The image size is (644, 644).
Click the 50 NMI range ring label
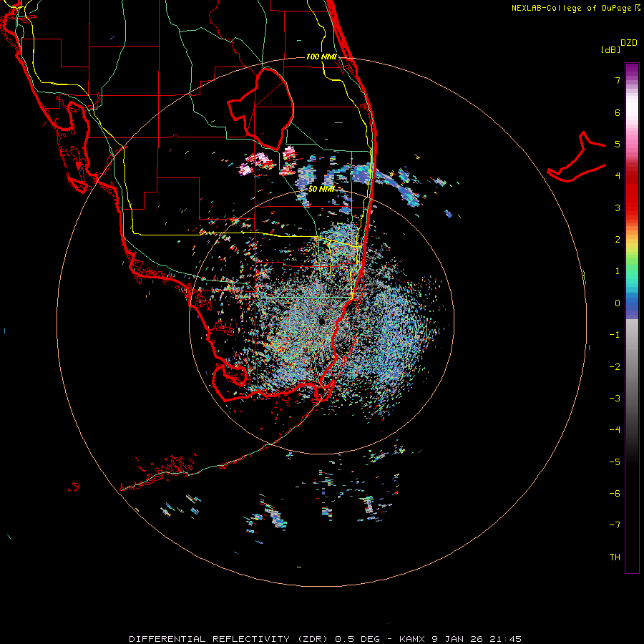[x=321, y=189]
